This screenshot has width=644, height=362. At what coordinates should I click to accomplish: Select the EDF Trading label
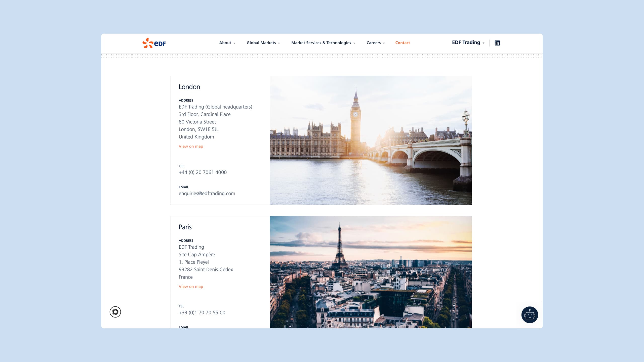tap(466, 42)
